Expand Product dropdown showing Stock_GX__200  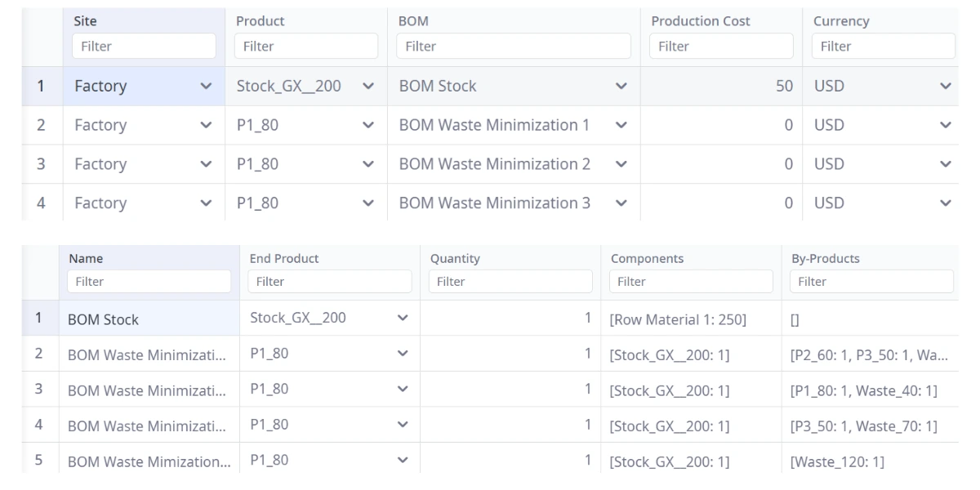pyautogui.click(x=368, y=86)
